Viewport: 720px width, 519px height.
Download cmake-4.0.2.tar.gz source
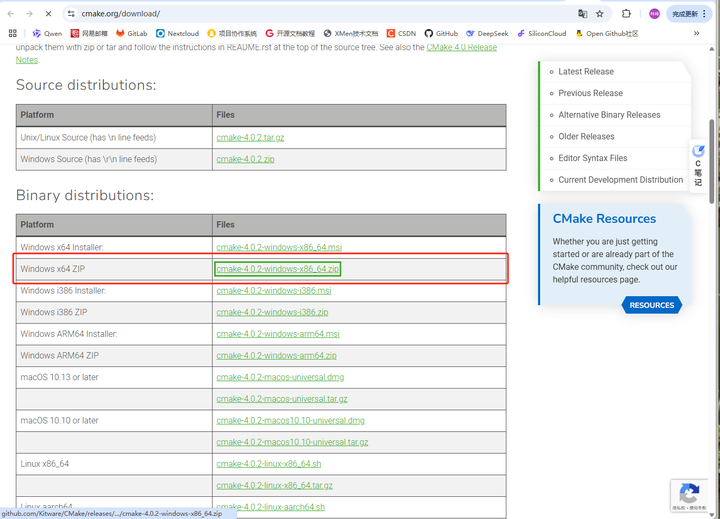(250, 137)
